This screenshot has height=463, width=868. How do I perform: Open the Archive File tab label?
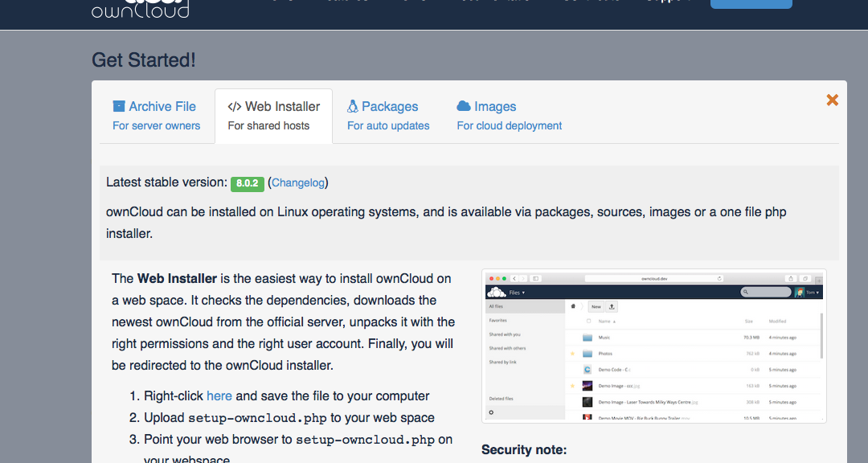tap(162, 106)
